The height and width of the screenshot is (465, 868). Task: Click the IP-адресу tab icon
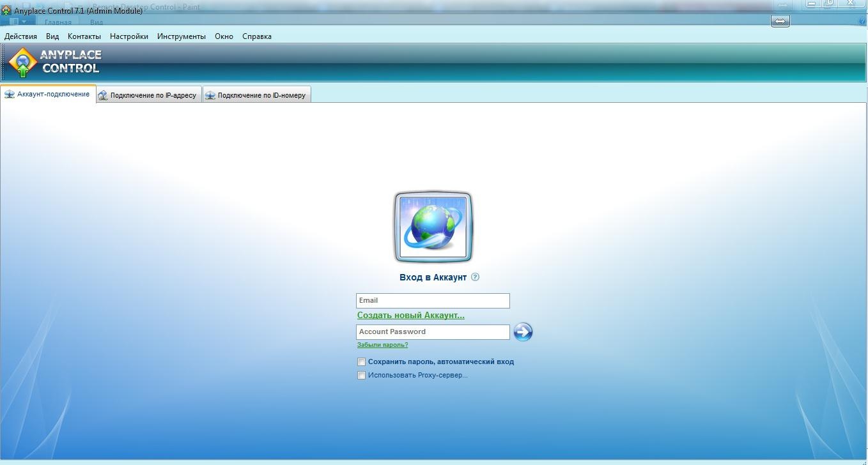click(103, 95)
